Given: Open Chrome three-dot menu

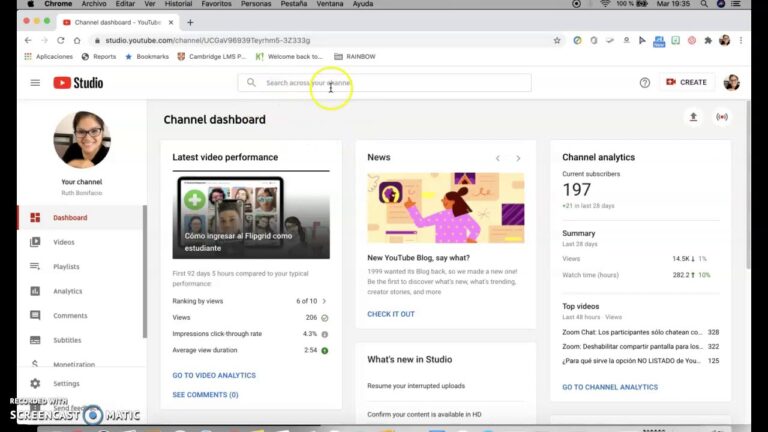Looking at the screenshot, I should tap(741, 40).
